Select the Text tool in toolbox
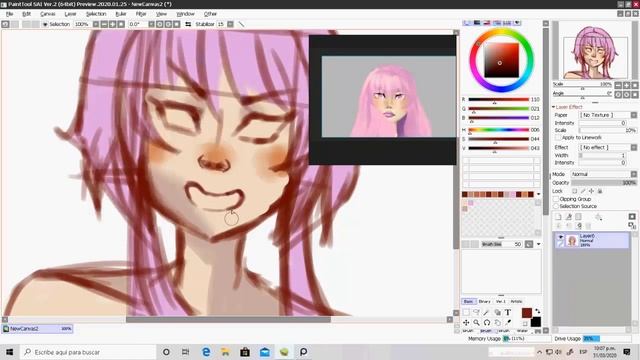The image size is (640, 360). point(508,312)
